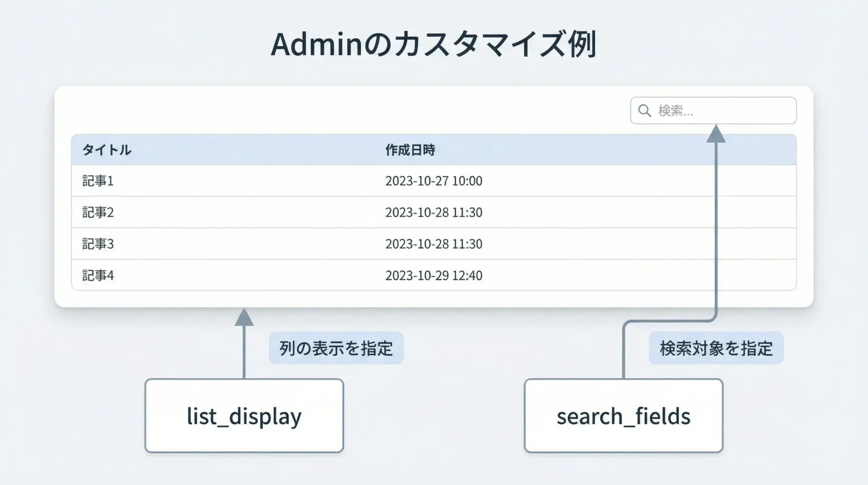Click the 2023-10-27 10:00 timestamp
The width and height of the screenshot is (868, 485).
tap(434, 181)
